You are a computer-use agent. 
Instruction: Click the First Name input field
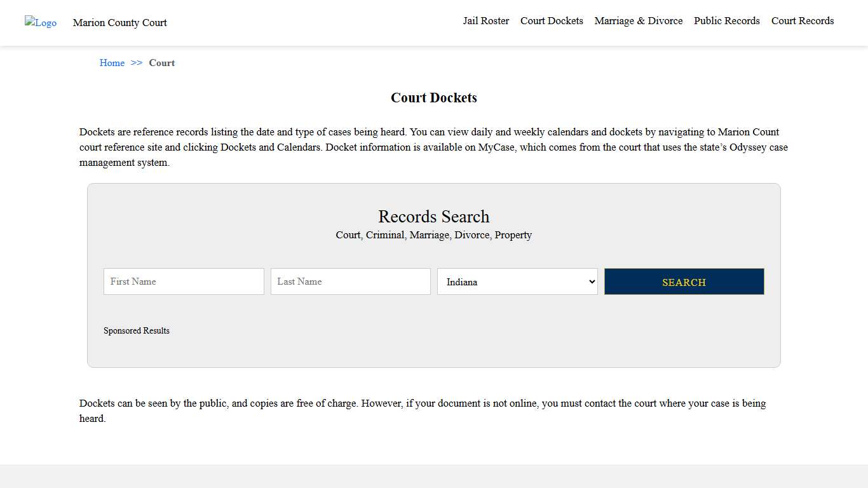click(x=183, y=281)
